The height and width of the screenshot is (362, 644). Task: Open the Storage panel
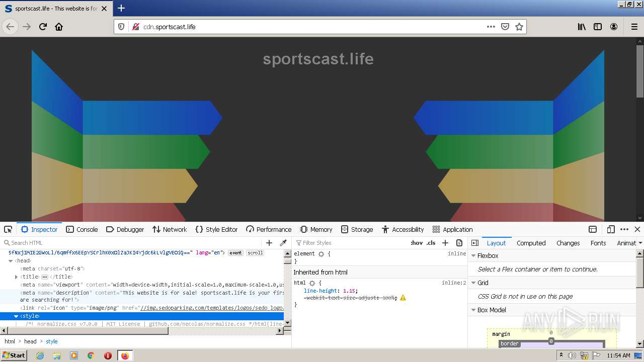(357, 229)
